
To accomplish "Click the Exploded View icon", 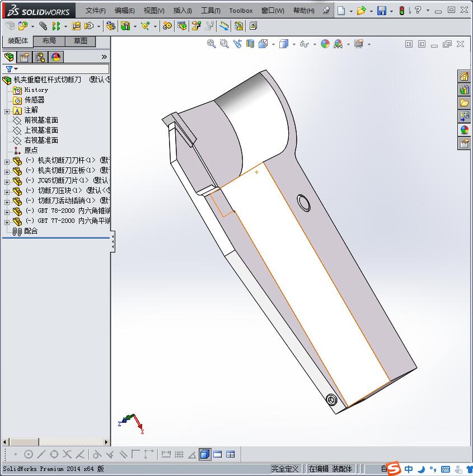I will (x=196, y=26).
